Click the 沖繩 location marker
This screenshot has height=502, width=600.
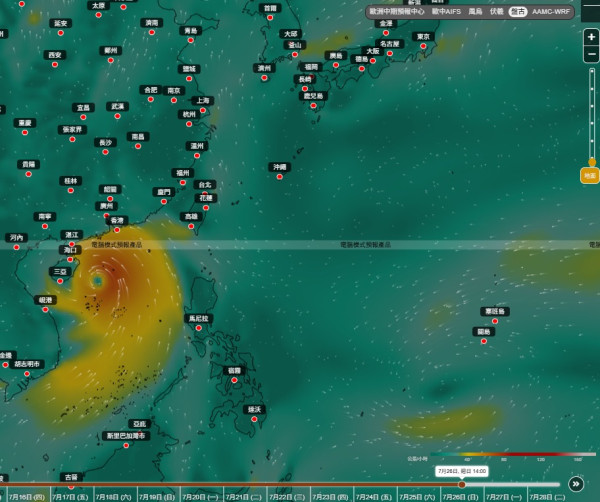[280, 176]
